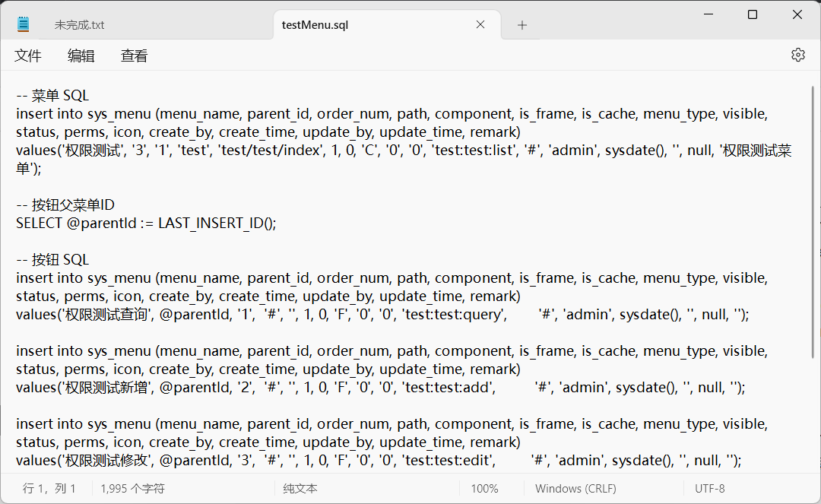The image size is (821, 504).
Task: Add a new tab with the plus icon
Action: (x=522, y=25)
